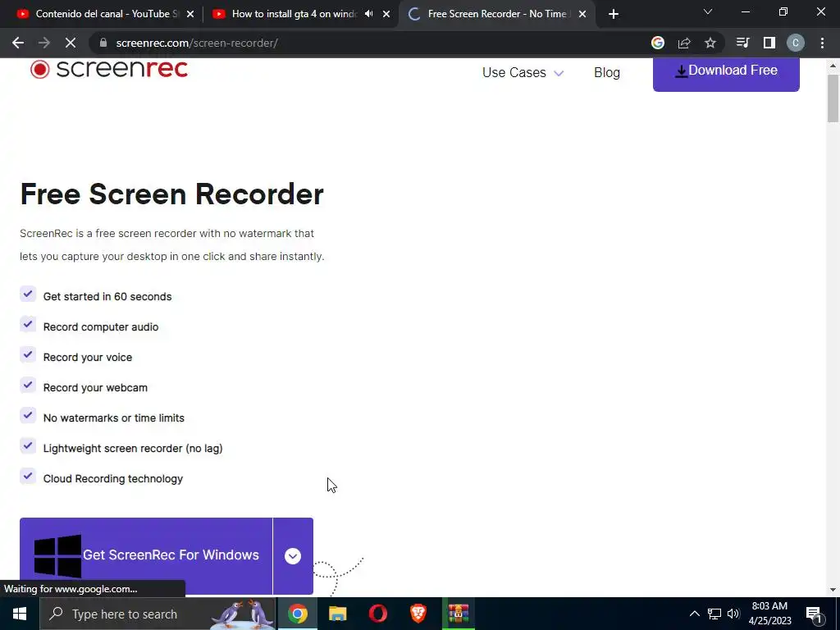The width and height of the screenshot is (840, 630).
Task: Open WinRAR from the taskbar
Action: pos(458,614)
